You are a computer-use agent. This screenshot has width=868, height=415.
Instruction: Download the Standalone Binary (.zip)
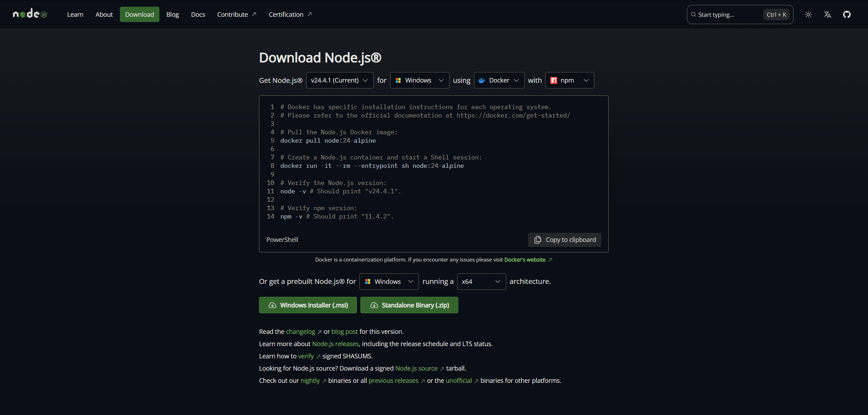[x=409, y=305]
